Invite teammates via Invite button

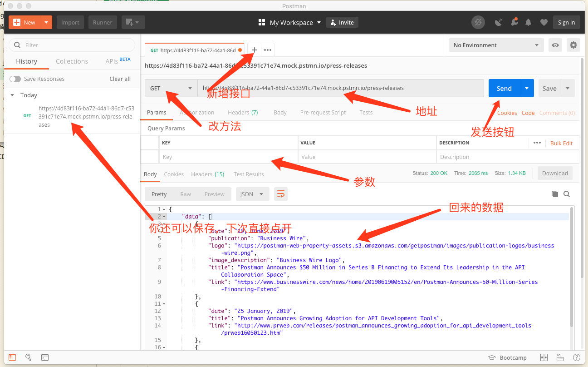(343, 22)
